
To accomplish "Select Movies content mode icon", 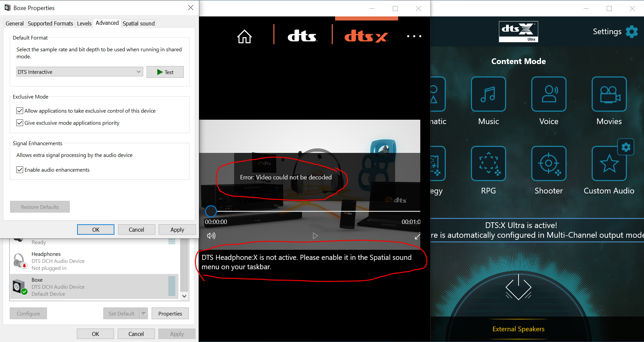I will pos(609,94).
